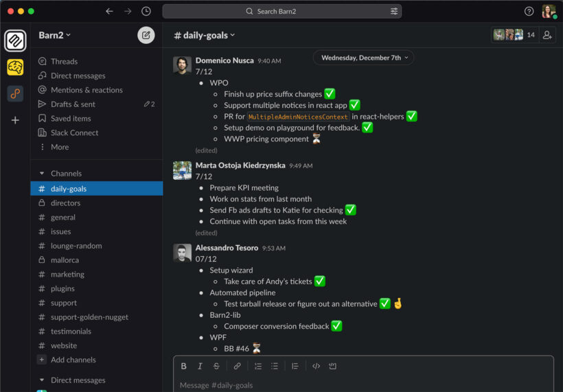This screenshot has width=563, height=392.
Task: Click Marta Ostoja Kiedrzynska's avatar
Action: [182, 170]
